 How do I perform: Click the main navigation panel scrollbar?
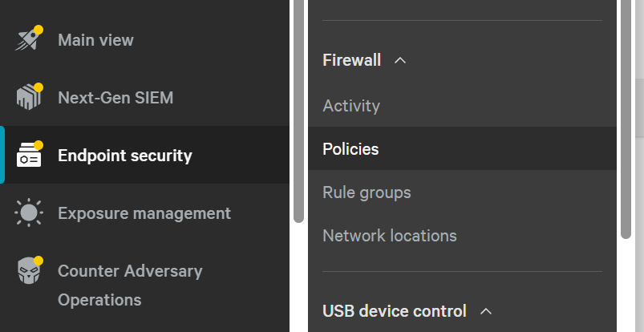tap(299, 111)
